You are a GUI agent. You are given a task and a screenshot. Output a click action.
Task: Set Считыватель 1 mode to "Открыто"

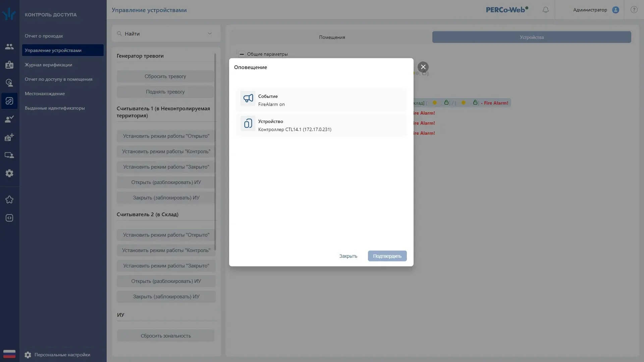(166, 136)
